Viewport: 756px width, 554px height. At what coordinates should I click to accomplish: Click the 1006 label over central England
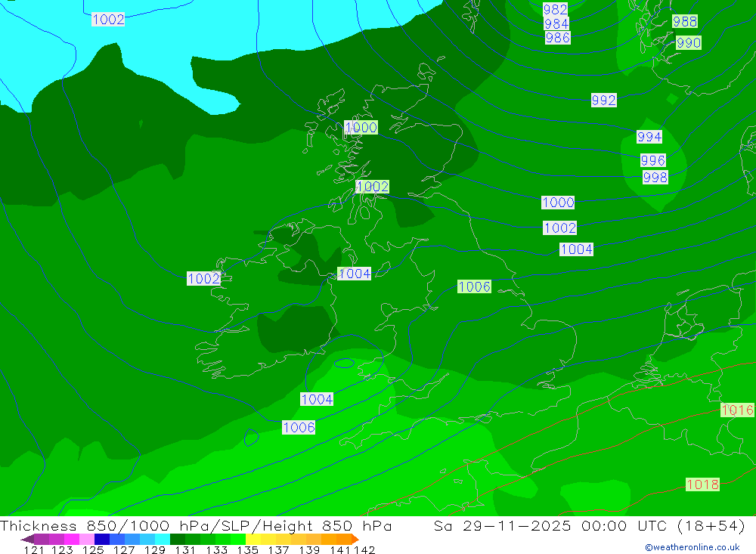point(475,287)
